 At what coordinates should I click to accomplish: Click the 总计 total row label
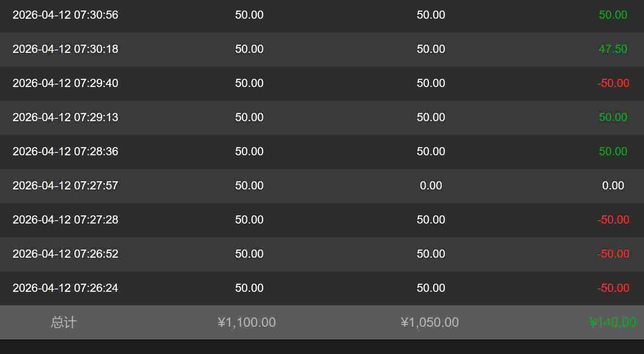(64, 322)
